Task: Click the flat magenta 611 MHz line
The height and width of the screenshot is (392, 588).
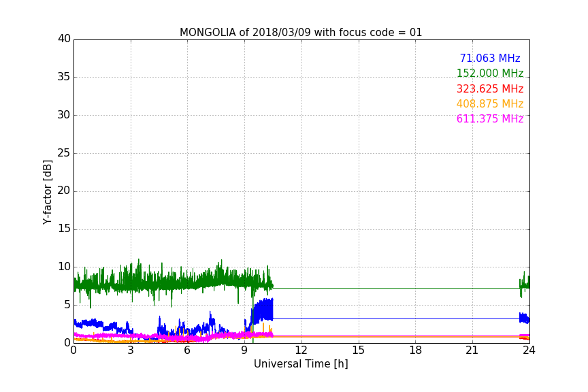Action: [396, 335]
